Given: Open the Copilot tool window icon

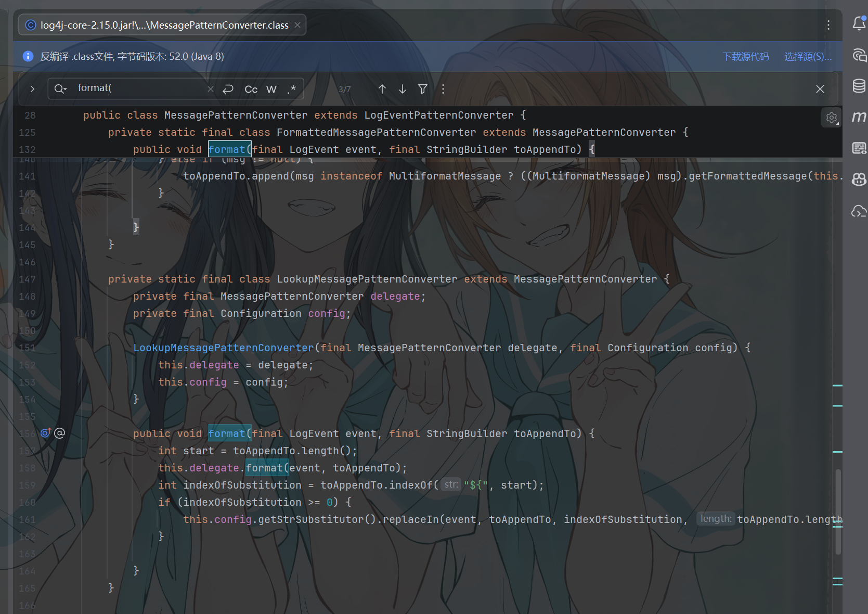Looking at the screenshot, I should [859, 180].
